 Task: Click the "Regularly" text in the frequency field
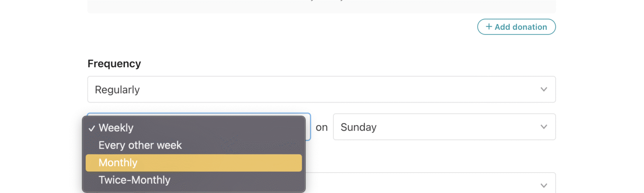click(117, 90)
